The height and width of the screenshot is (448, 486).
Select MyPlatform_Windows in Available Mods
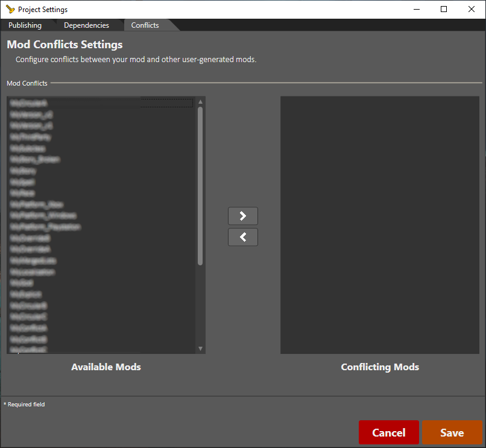tap(43, 215)
